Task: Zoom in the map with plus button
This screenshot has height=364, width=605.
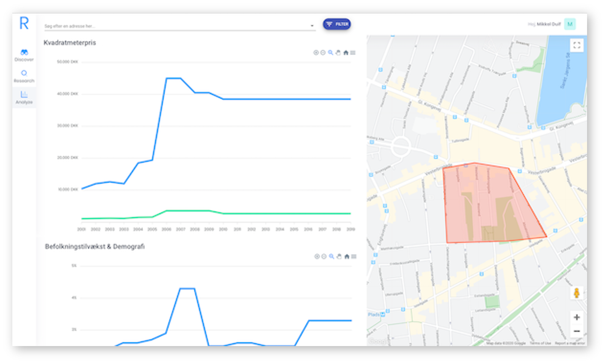Action: (x=577, y=317)
